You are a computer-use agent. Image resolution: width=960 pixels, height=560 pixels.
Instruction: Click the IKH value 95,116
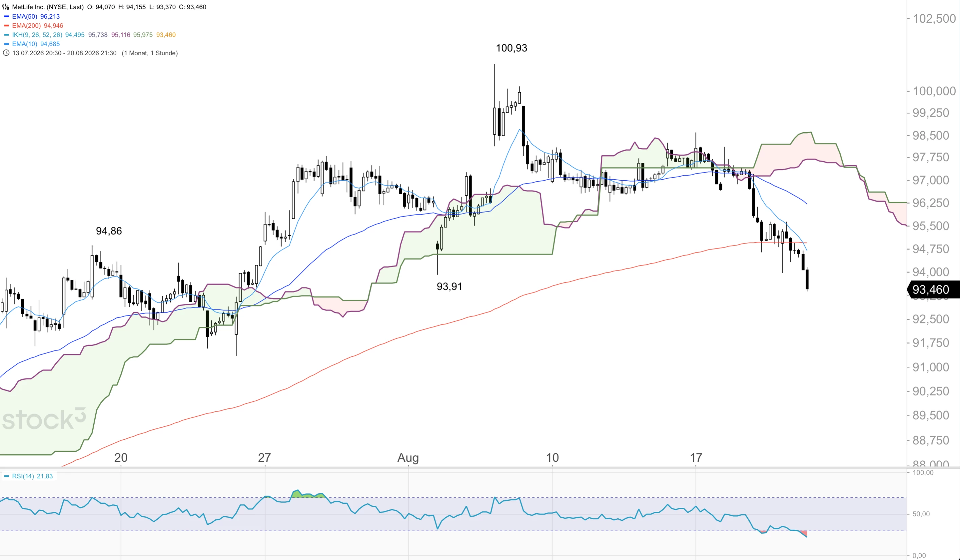point(121,35)
